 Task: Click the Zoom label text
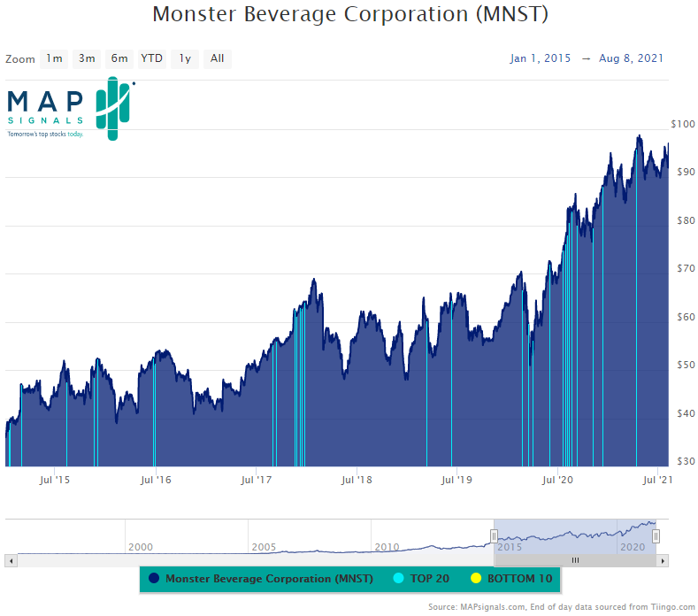tap(20, 59)
